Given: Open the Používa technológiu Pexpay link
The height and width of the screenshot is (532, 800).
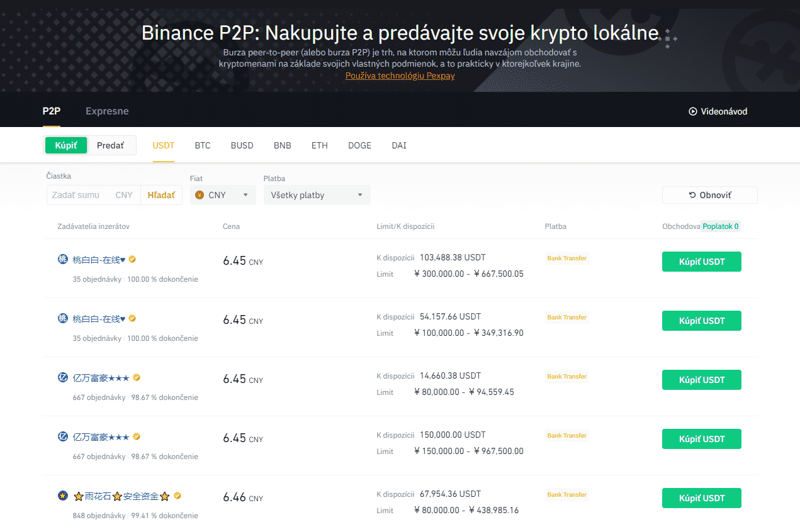Looking at the screenshot, I should tap(400, 75).
